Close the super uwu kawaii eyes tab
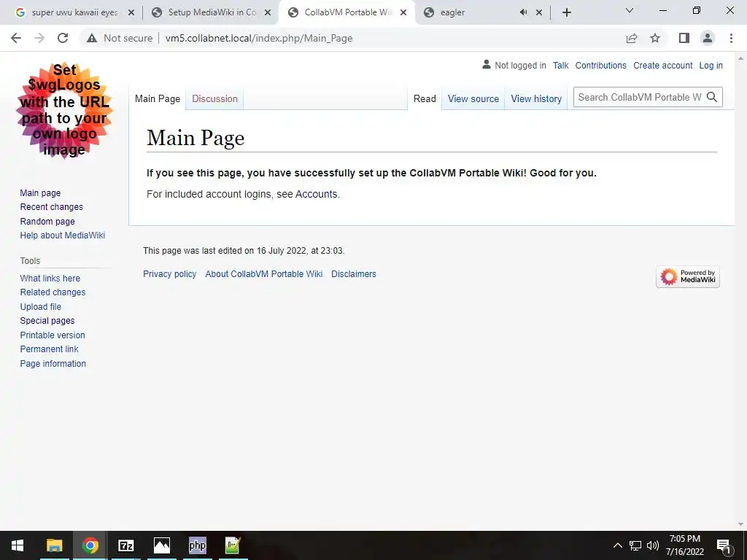Image resolution: width=747 pixels, height=560 pixels. click(131, 12)
